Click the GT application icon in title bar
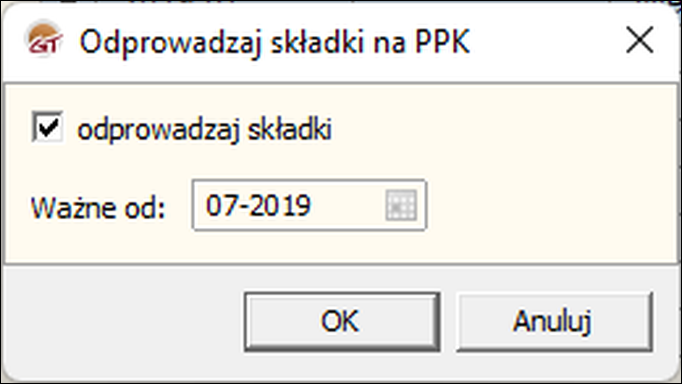This screenshot has width=682, height=384. (x=43, y=40)
